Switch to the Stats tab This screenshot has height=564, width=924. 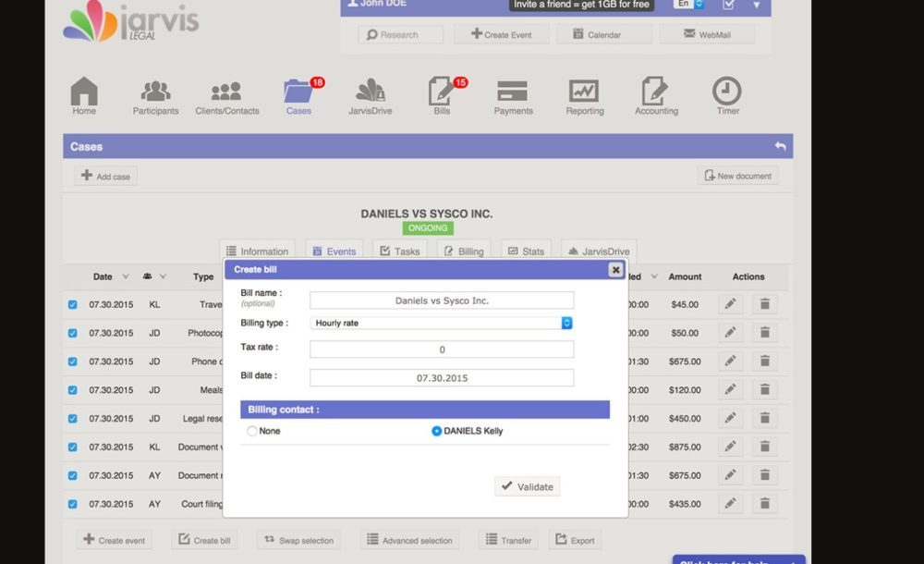526,251
